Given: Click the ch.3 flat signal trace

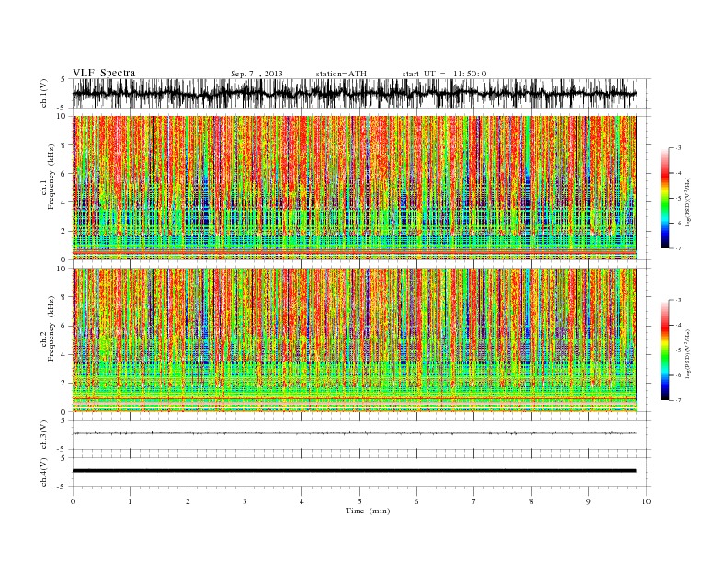Looking at the screenshot, I should [354, 433].
